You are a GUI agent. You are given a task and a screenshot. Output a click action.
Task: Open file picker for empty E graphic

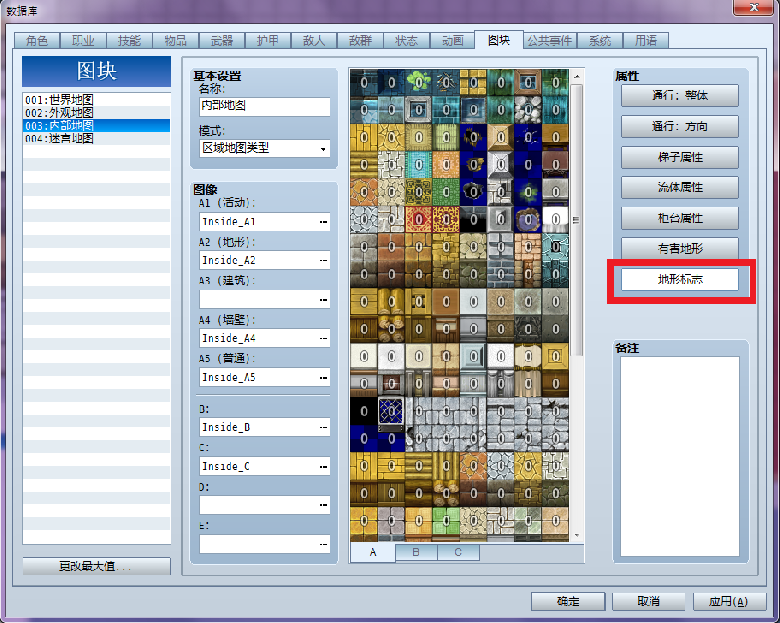pyautogui.click(x=323, y=545)
